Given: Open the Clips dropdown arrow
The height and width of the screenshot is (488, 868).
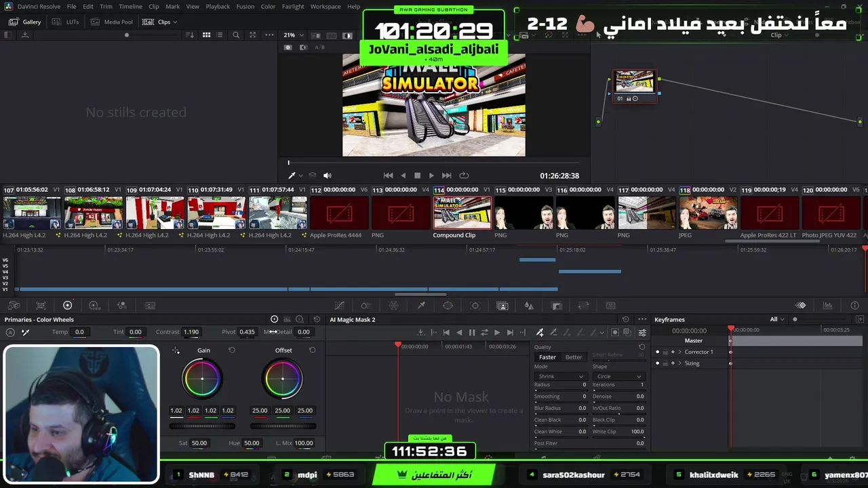Looking at the screenshot, I should pos(174,22).
